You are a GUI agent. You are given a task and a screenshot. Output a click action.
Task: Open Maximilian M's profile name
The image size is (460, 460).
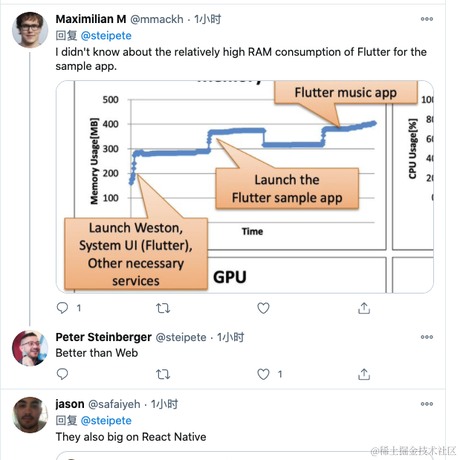pos(91,19)
